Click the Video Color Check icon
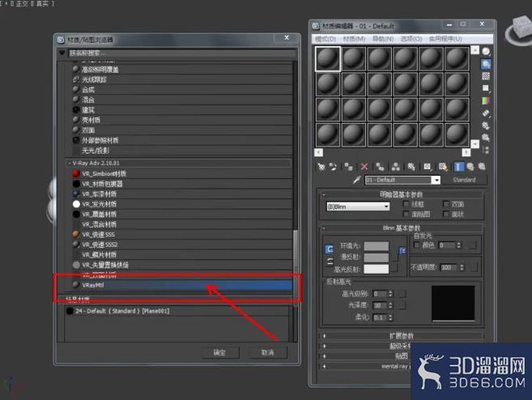 [486, 100]
